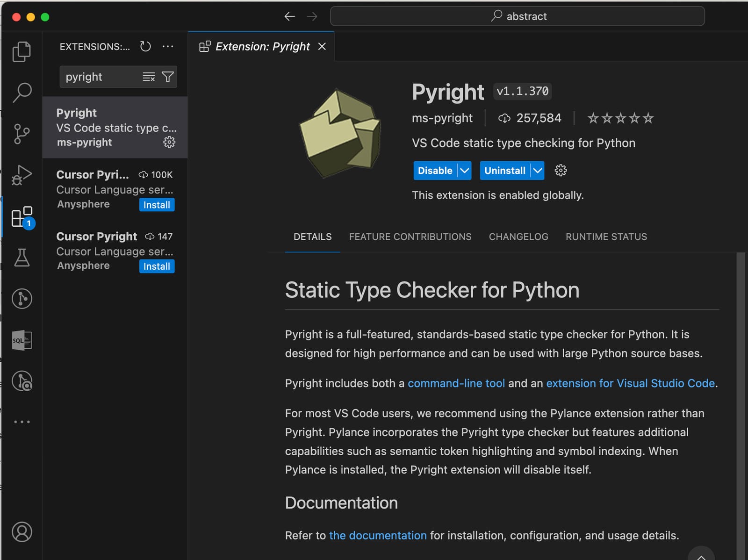Click the Accounts icon at bottom
This screenshot has height=560, width=748.
pyautogui.click(x=21, y=531)
